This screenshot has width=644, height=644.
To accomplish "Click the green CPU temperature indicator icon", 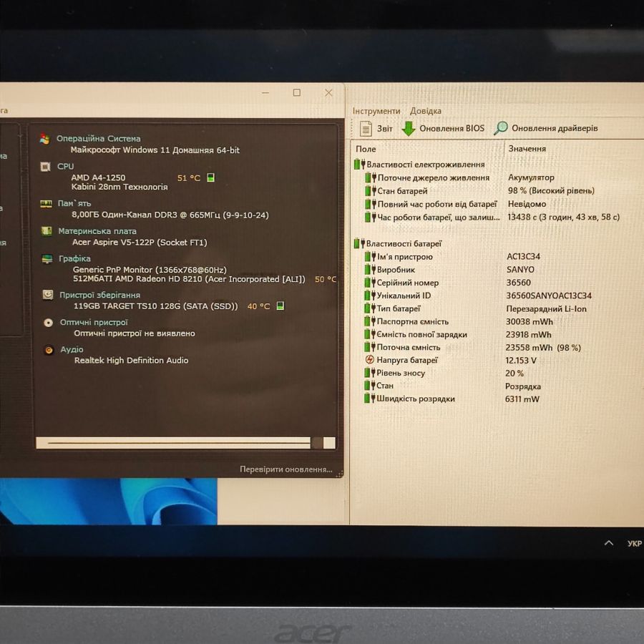I will point(210,177).
